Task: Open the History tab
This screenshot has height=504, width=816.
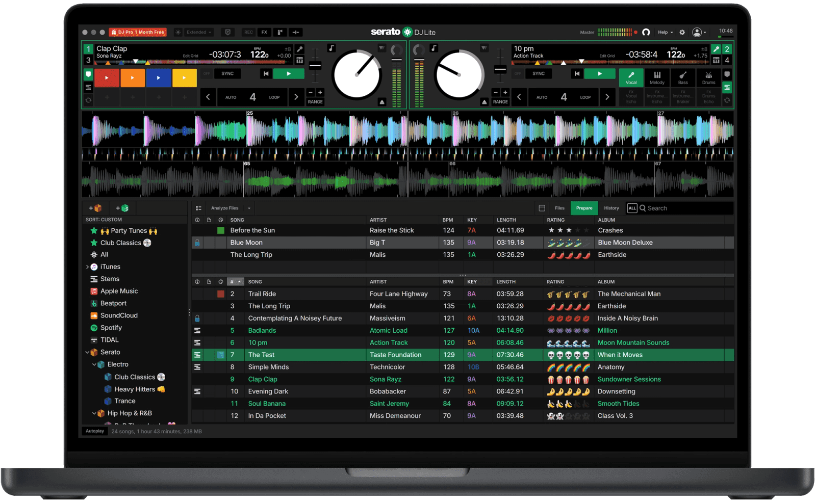Action: point(611,208)
